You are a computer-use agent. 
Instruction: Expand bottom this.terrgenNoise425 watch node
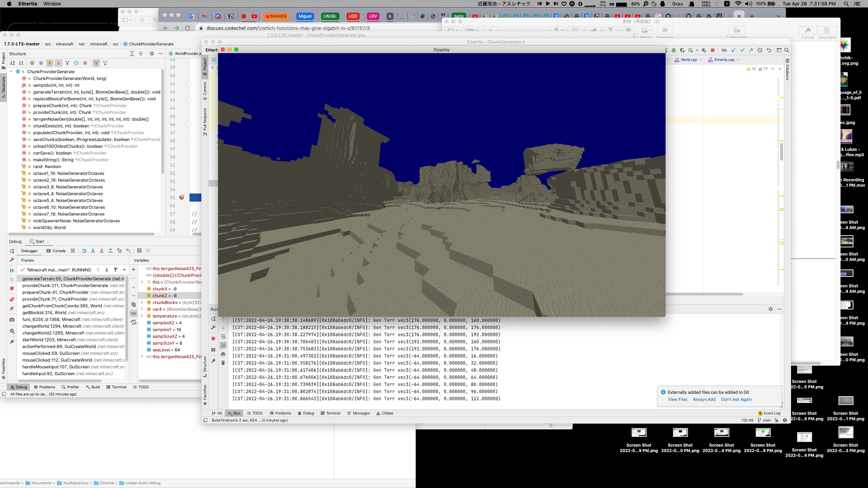pos(142,357)
